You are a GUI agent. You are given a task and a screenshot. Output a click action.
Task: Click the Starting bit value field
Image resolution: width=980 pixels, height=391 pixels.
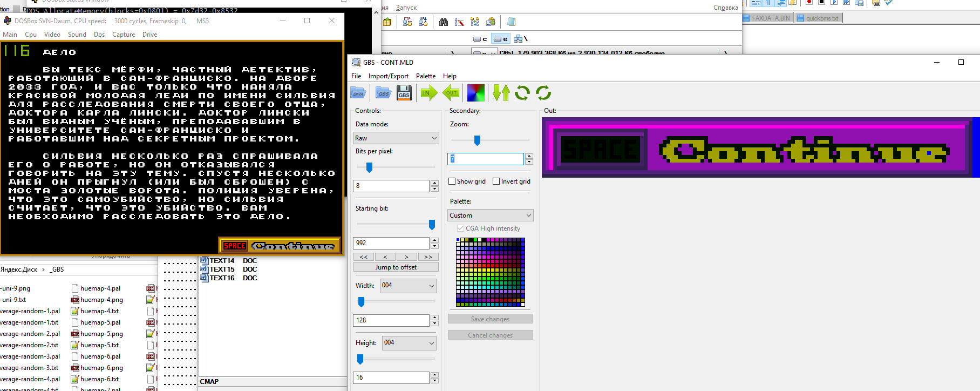391,243
